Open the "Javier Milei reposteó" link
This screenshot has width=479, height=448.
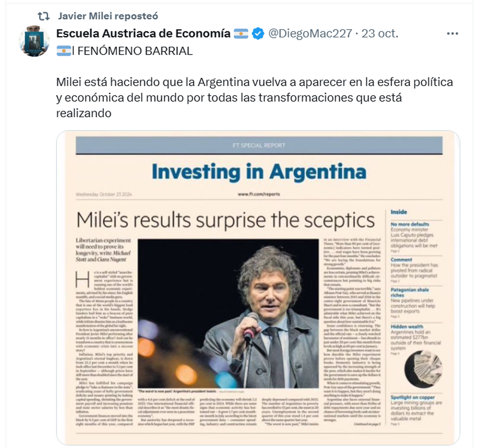coord(108,16)
